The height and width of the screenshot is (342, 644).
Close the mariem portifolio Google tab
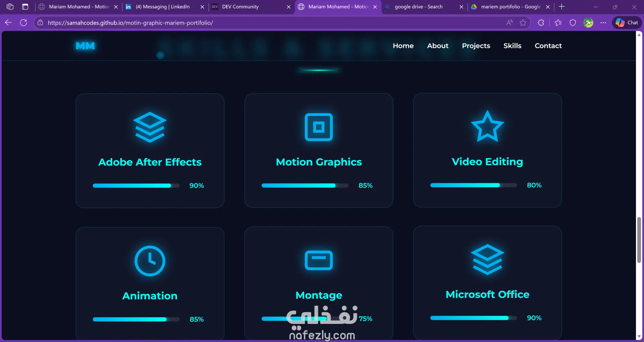tap(548, 7)
